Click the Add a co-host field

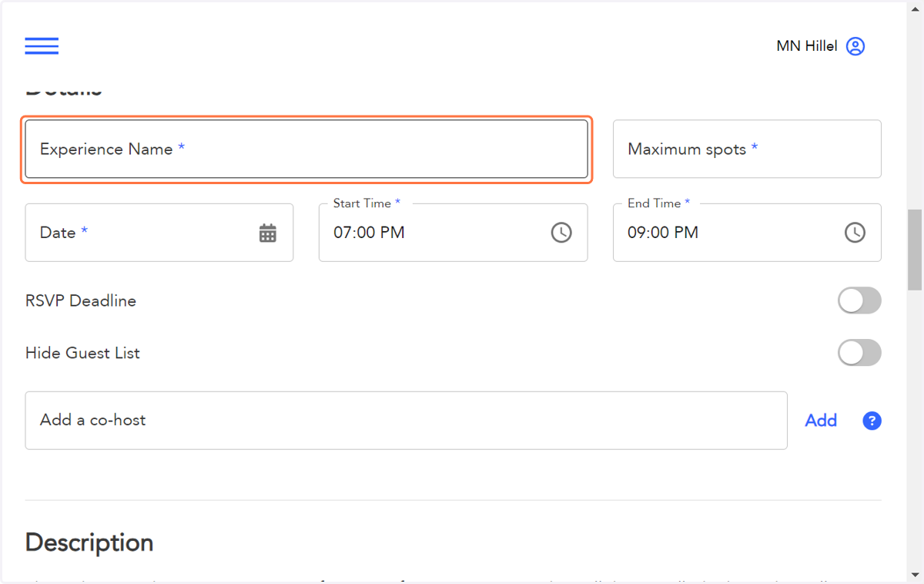(406, 421)
